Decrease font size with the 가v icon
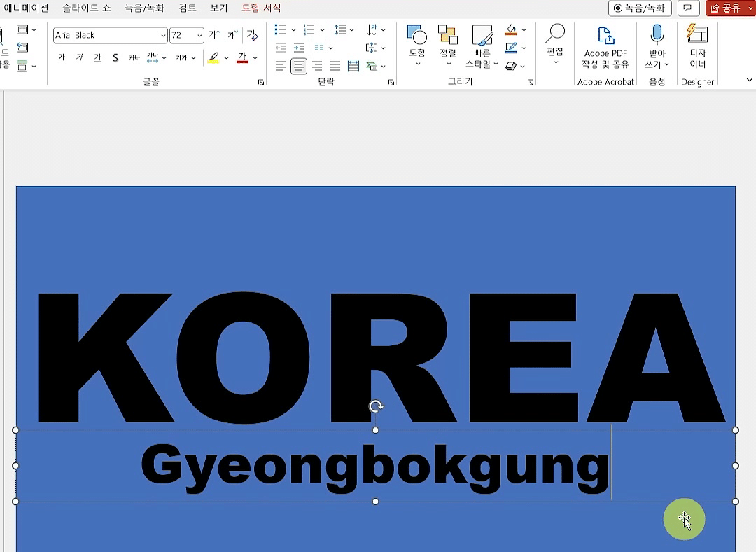 232,35
